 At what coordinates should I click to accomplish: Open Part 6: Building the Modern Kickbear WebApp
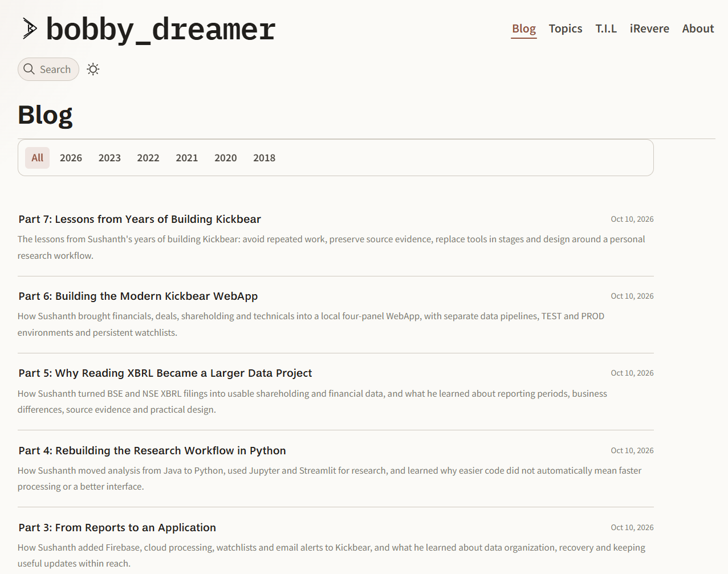(x=138, y=296)
